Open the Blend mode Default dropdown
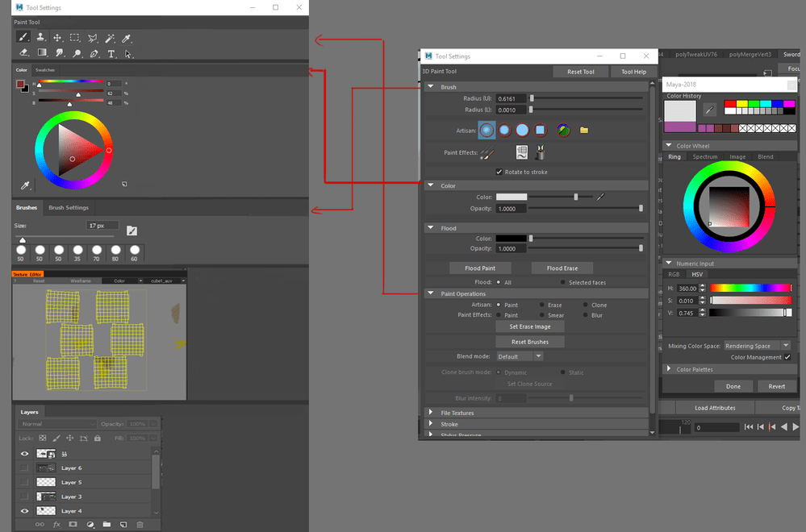806x532 pixels. point(520,356)
